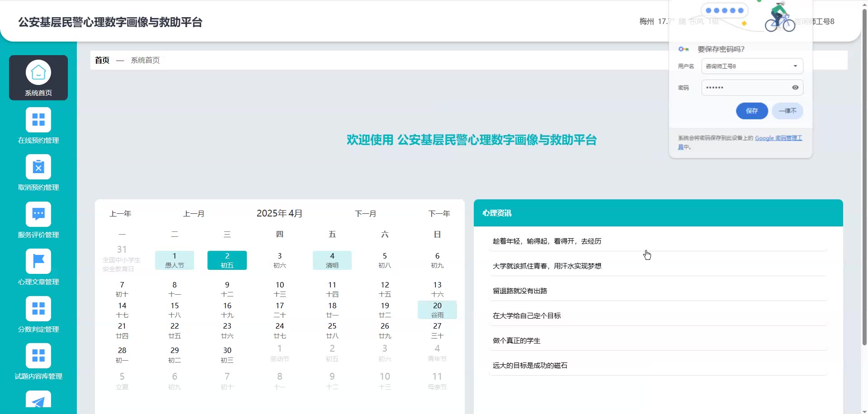Open 心理文章管理 flag icon
The image size is (868, 414).
[38, 261]
